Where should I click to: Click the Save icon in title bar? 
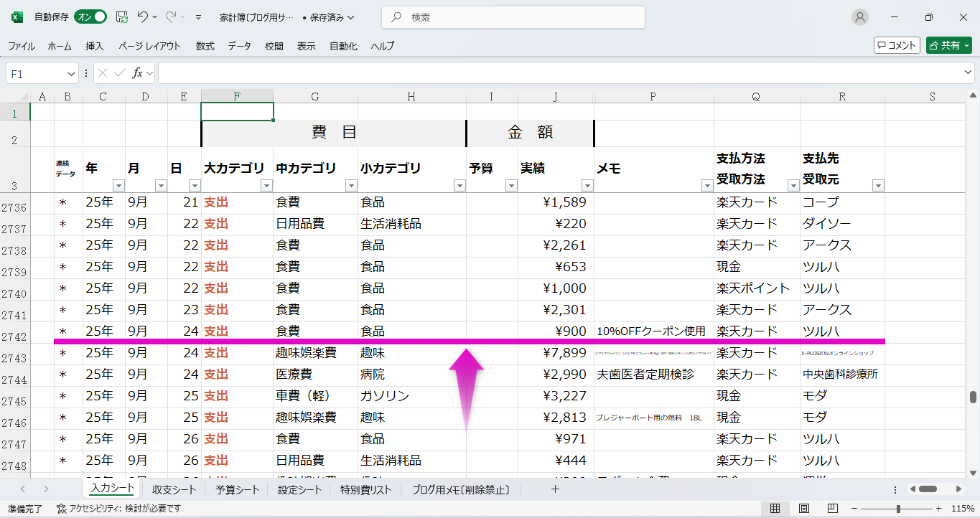point(122,17)
